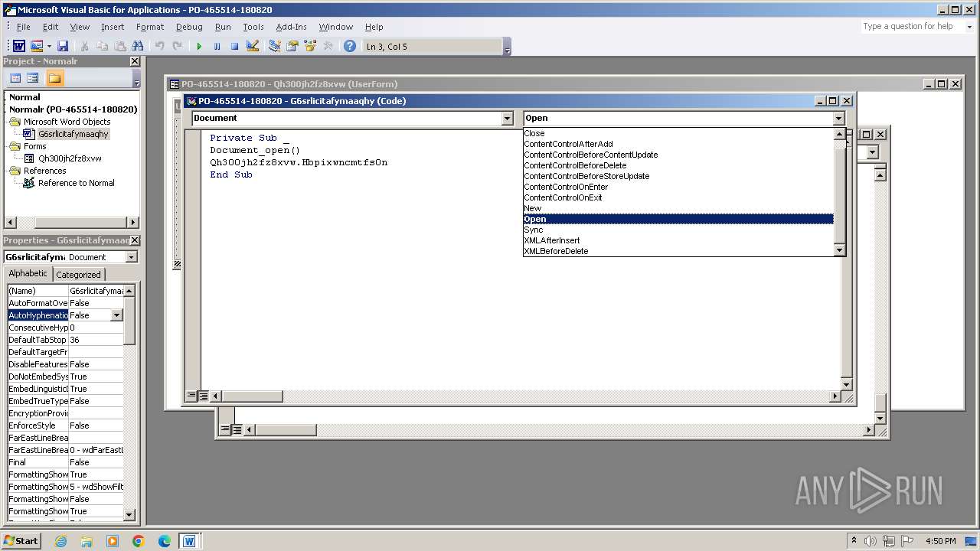Click the Cut scissors icon
This screenshot has width=980, height=551.
click(x=84, y=46)
